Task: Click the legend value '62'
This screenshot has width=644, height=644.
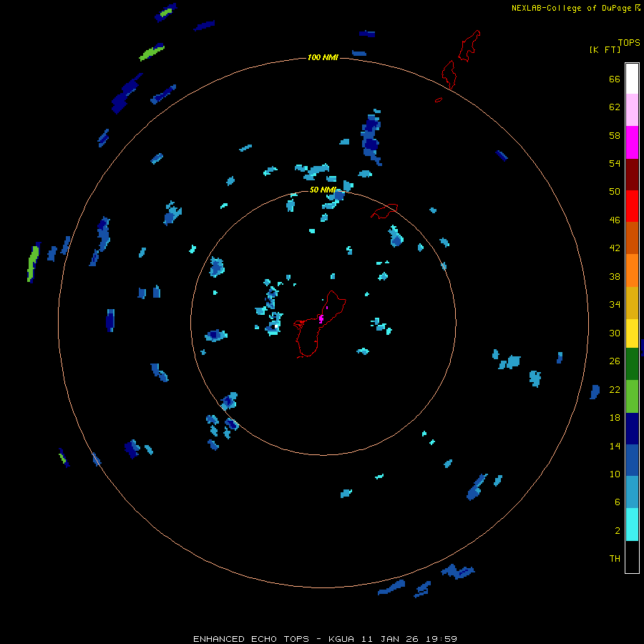Action: (615, 107)
